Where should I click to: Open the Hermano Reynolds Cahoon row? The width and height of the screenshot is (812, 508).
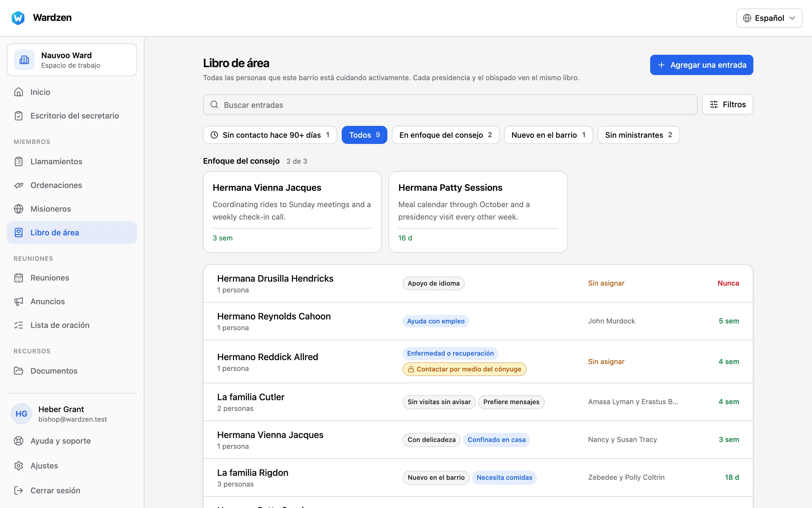pyautogui.click(x=478, y=321)
